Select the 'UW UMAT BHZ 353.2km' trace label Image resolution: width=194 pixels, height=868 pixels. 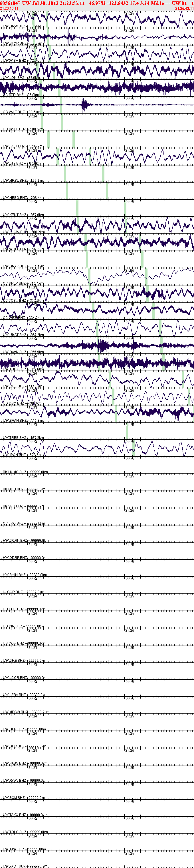pos(23,335)
